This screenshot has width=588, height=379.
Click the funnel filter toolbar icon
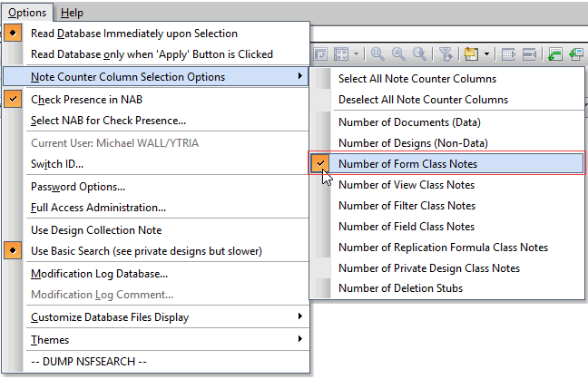(445, 55)
